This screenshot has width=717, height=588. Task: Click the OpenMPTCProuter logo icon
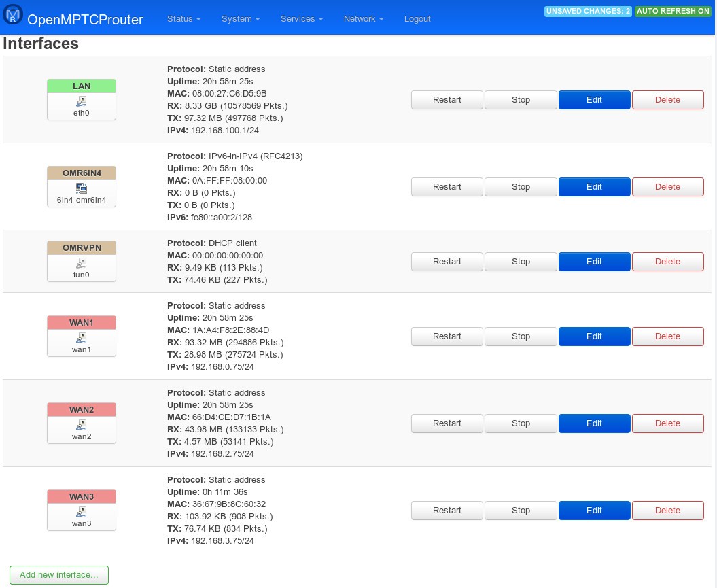pyautogui.click(x=14, y=16)
